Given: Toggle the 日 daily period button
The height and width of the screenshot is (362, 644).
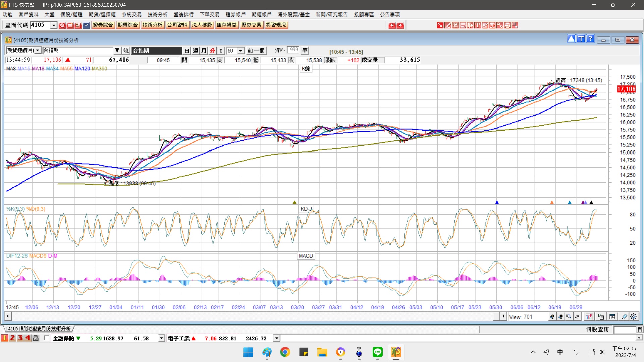Looking at the screenshot, I should coord(187,51).
